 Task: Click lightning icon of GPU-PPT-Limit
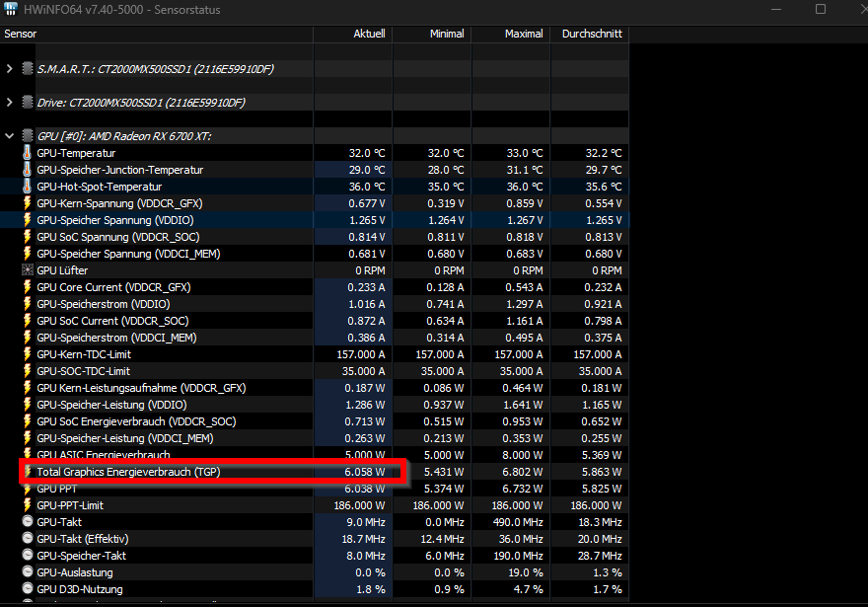coord(28,505)
